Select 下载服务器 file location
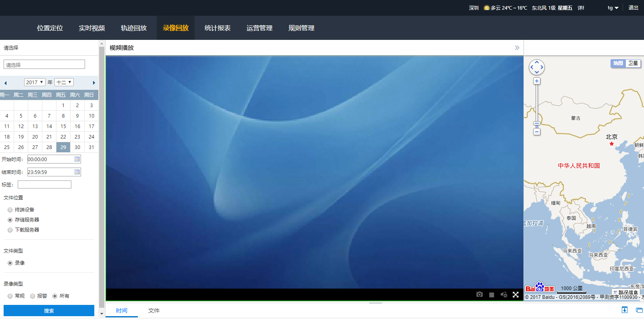The width and height of the screenshot is (644, 319). tap(10, 230)
